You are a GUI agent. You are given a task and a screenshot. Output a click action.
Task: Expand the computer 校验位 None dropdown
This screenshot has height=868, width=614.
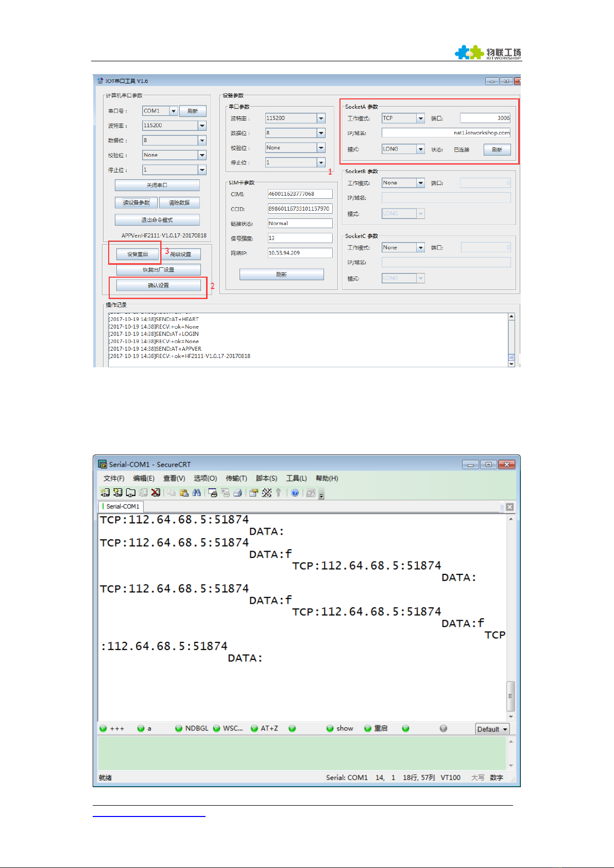[202, 155]
